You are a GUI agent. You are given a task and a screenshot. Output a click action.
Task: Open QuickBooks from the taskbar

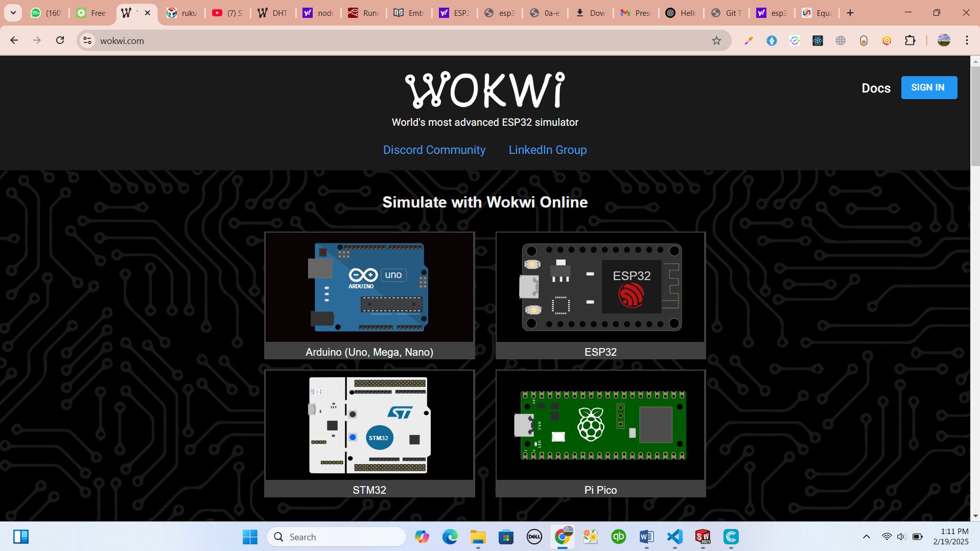click(x=619, y=537)
